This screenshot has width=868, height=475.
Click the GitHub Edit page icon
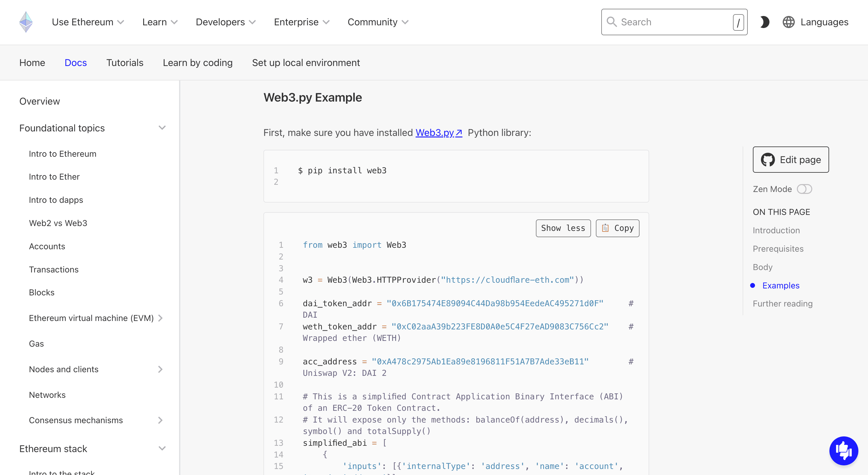click(x=769, y=160)
